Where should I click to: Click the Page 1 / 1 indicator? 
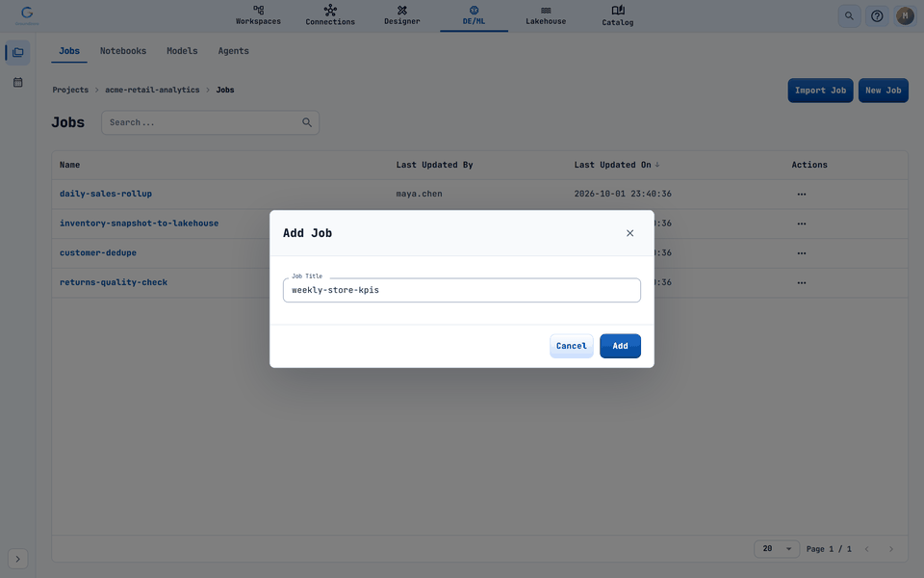click(x=829, y=549)
